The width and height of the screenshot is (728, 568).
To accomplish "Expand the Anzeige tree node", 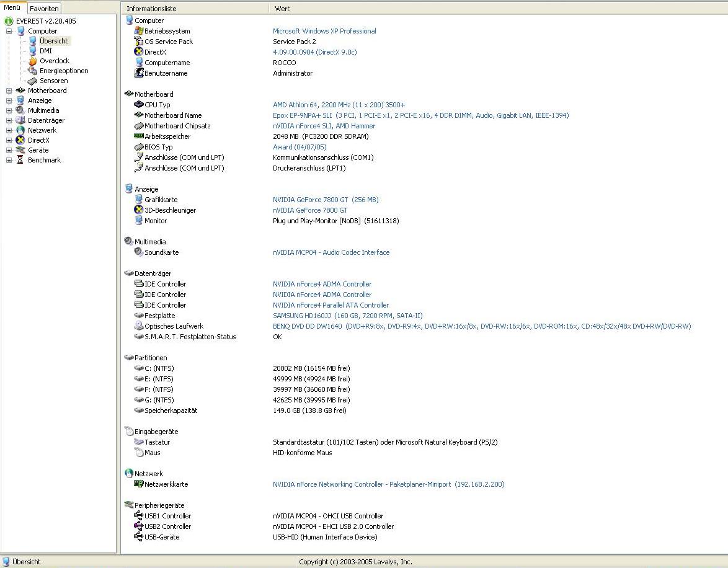I will pyautogui.click(x=9, y=100).
